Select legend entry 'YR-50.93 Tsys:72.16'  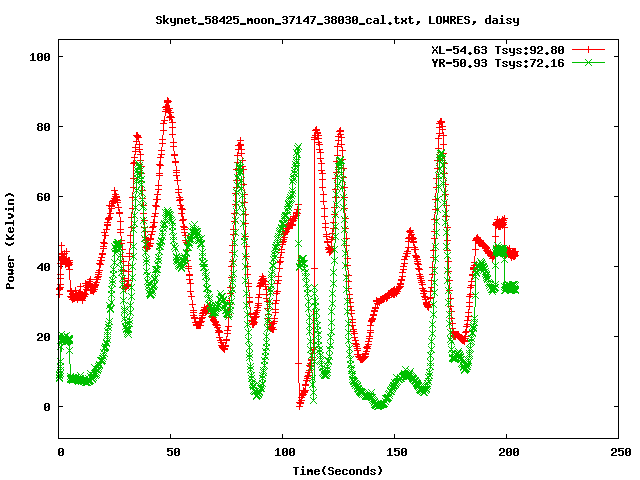click(498, 63)
